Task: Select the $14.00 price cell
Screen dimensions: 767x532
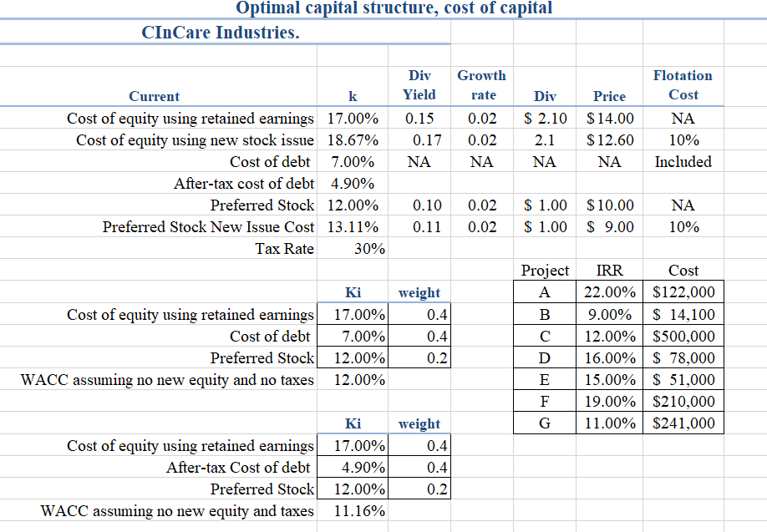Action: pos(610,119)
